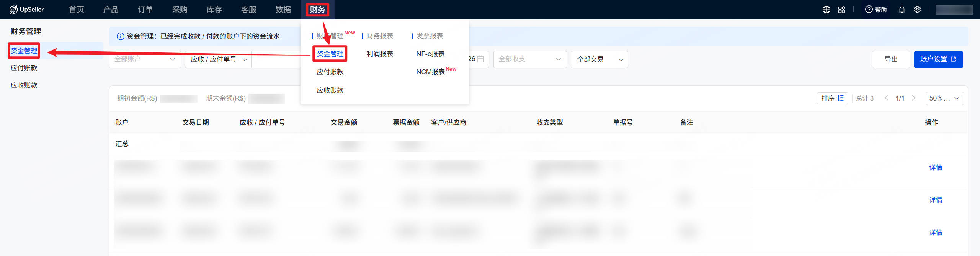This screenshot has height=256, width=980.
Task: Click the help question mark icon
Action: pos(869,9)
